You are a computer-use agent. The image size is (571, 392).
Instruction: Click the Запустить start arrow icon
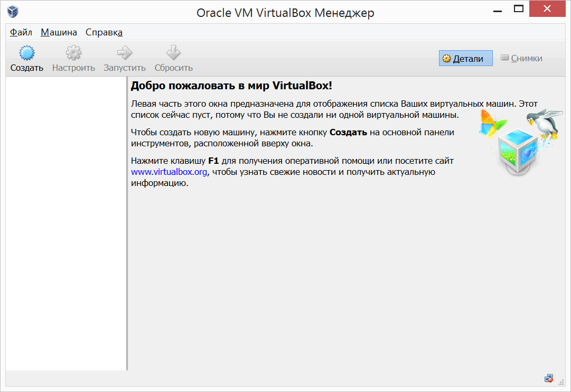click(x=125, y=53)
